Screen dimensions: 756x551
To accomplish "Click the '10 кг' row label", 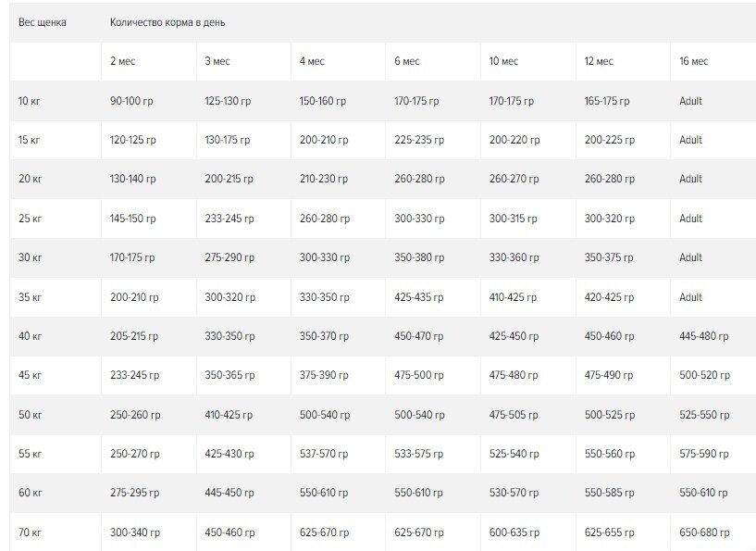I will click(x=30, y=101).
